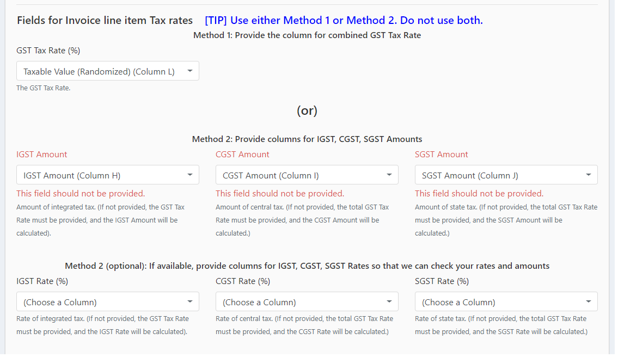
Task: Click the blue [TIP] Method 1 or 2 text
Action: click(344, 21)
